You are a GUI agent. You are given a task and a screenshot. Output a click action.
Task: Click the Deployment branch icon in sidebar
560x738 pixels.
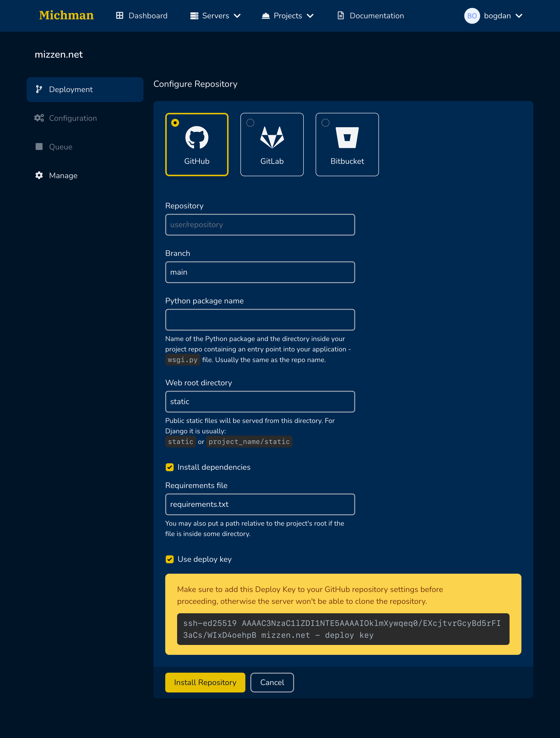[39, 89]
